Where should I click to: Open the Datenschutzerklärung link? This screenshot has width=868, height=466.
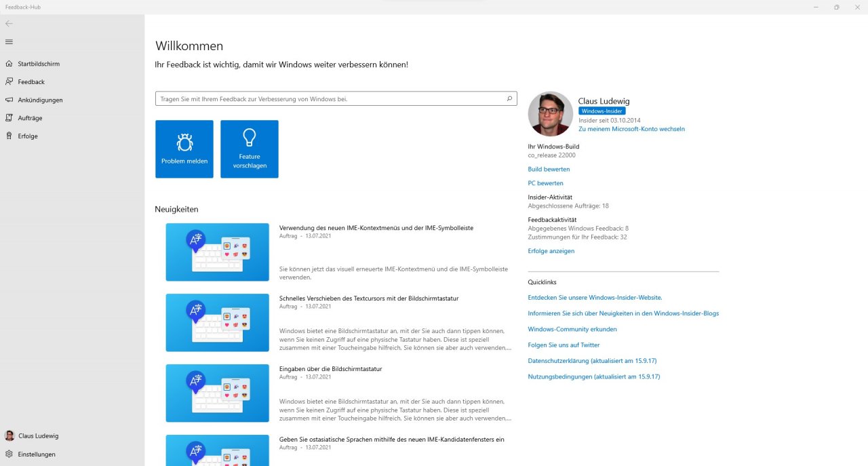pos(592,361)
